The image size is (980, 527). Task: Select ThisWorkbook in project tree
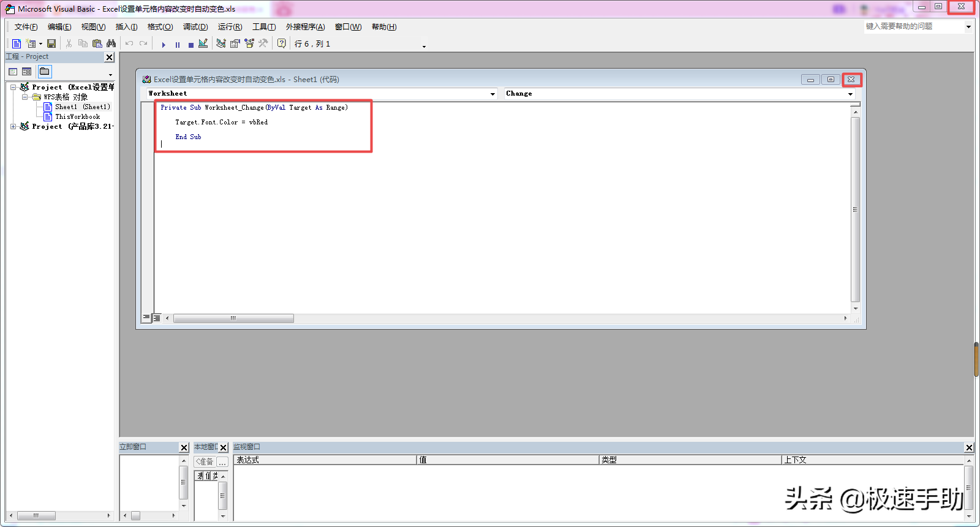click(x=77, y=116)
